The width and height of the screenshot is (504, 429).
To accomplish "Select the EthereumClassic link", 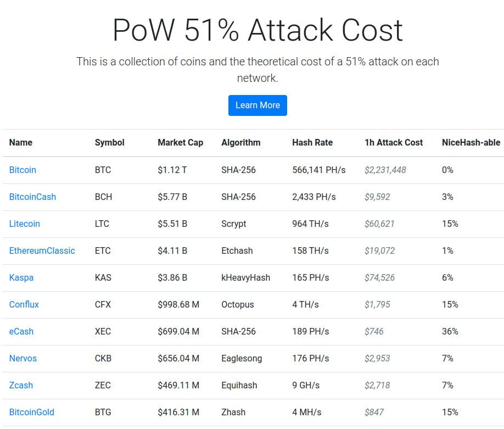I will [x=42, y=251].
